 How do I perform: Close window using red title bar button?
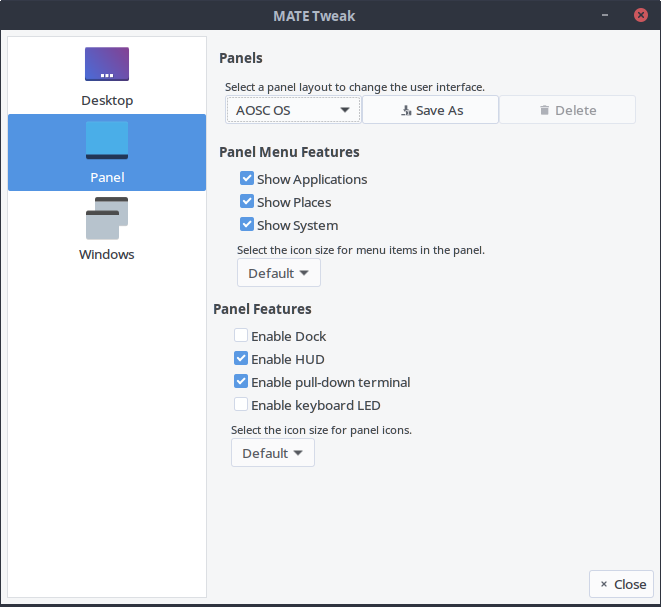(638, 15)
